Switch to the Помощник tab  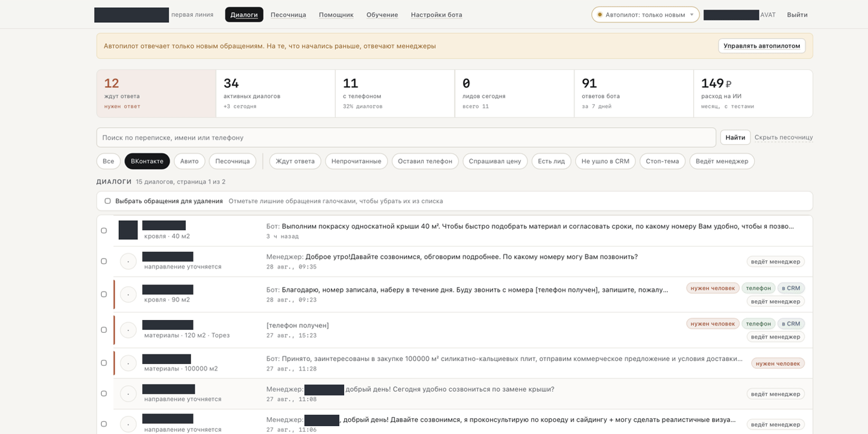[x=336, y=14]
